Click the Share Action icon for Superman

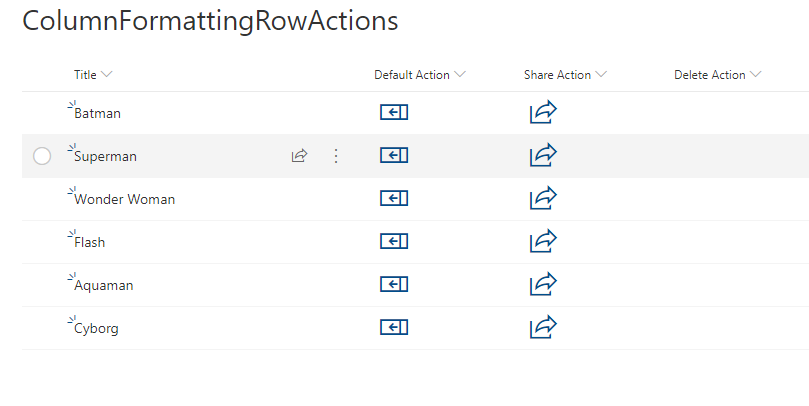tap(542, 155)
